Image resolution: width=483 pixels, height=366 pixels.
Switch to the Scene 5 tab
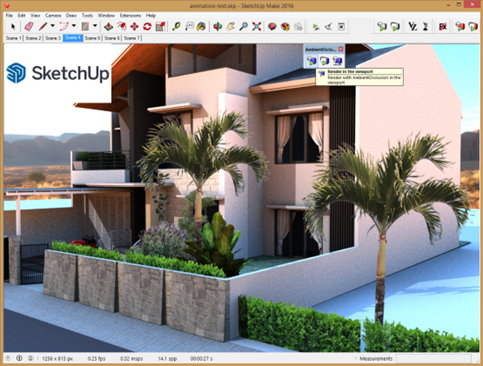pos(92,38)
